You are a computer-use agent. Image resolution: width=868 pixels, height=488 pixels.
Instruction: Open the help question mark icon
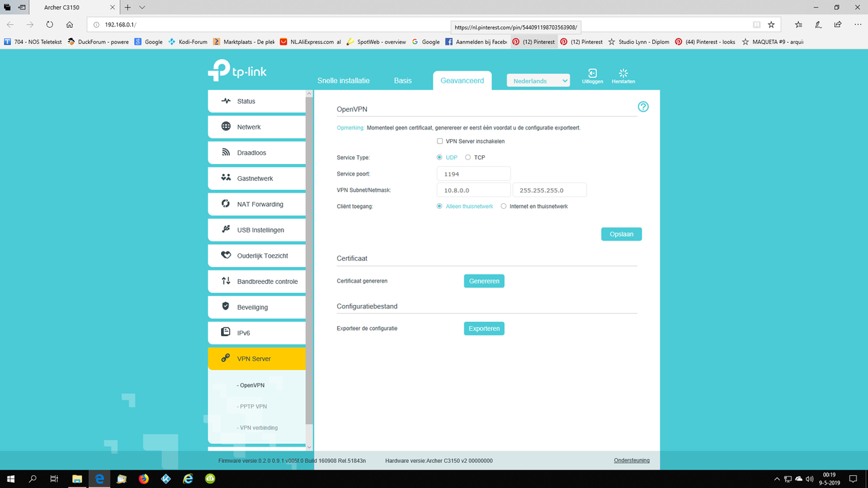(x=644, y=106)
